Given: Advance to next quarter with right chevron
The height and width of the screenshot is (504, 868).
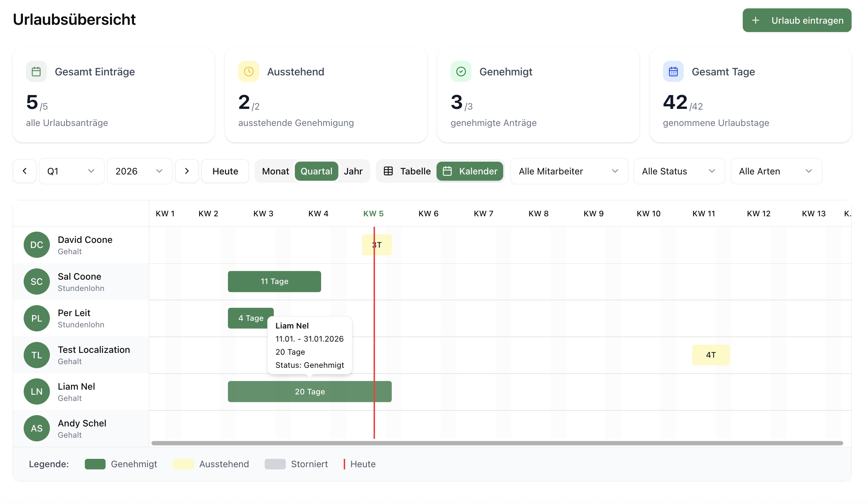Looking at the screenshot, I should pyautogui.click(x=187, y=171).
